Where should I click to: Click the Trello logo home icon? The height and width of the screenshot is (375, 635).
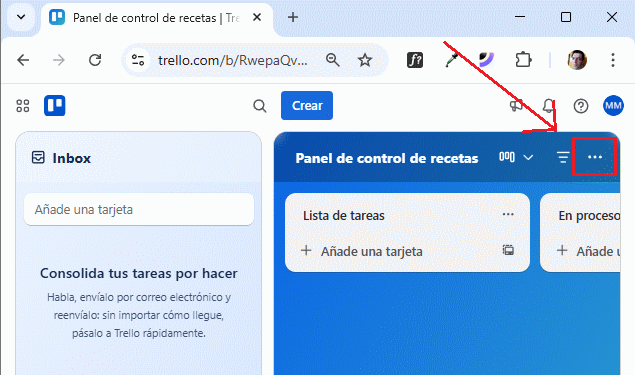[x=55, y=106]
